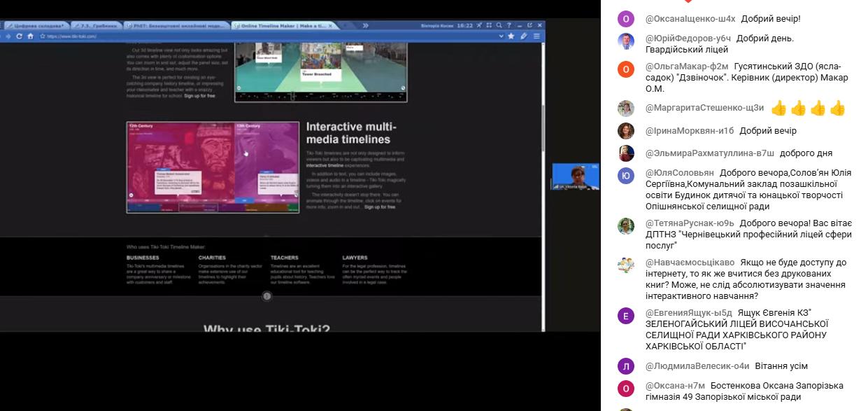Close the Online Timeline Maker tab
Viewport: 868px width, 411px height.
[331, 25]
